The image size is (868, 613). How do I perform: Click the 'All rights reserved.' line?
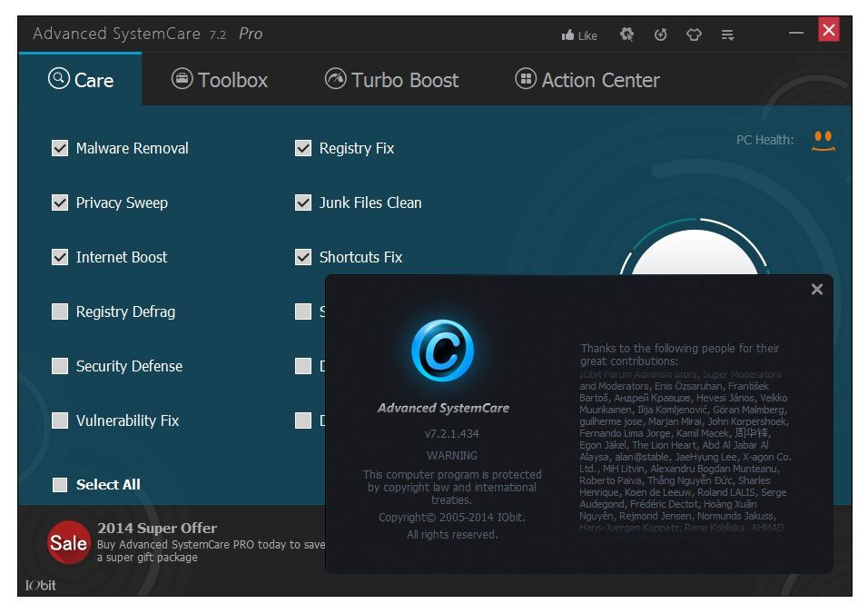pyautogui.click(x=452, y=534)
